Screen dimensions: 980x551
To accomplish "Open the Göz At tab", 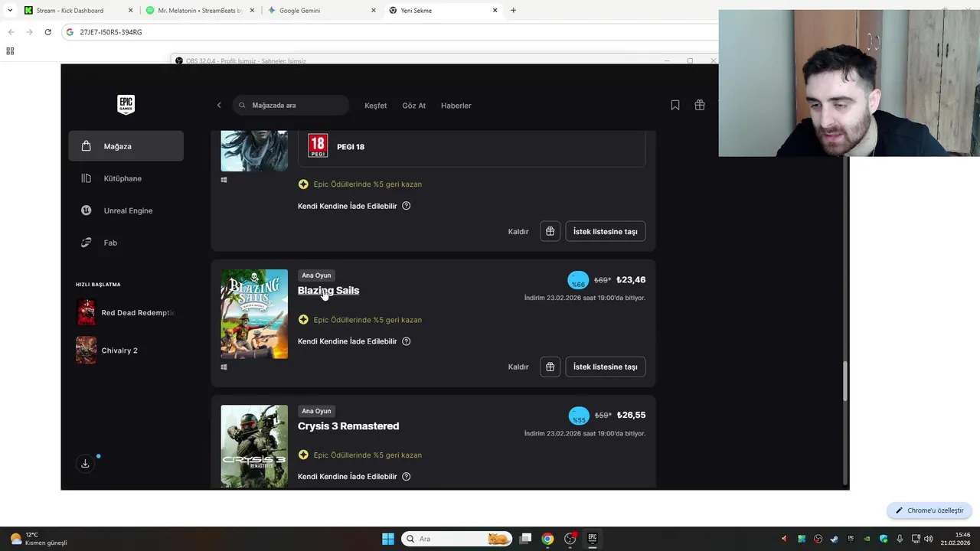I will click(x=413, y=106).
